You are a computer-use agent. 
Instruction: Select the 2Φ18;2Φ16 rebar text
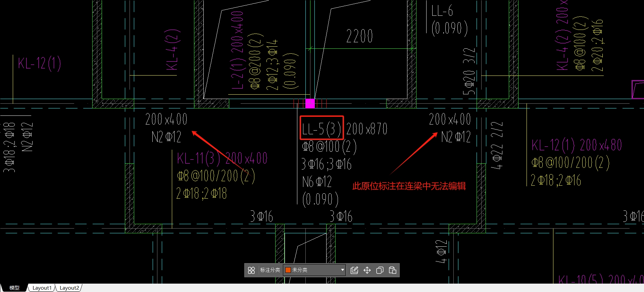556,180
